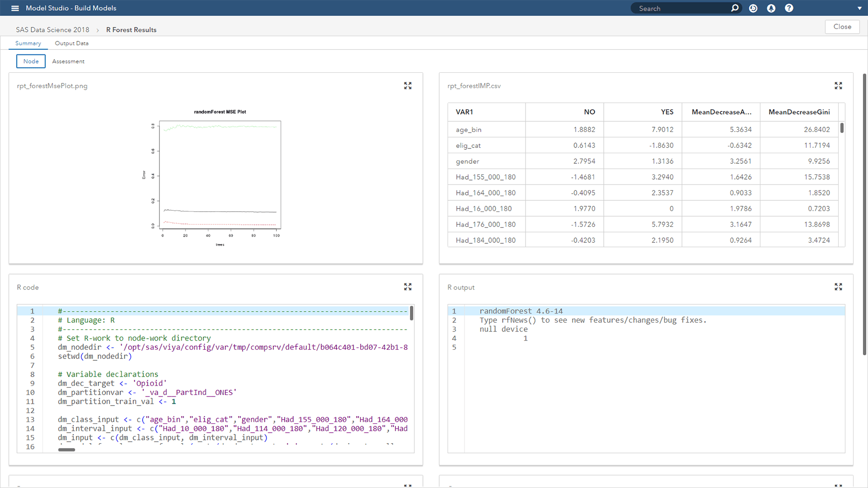The image size is (868, 488).
Task: Maximize the R output panel
Action: (838, 287)
